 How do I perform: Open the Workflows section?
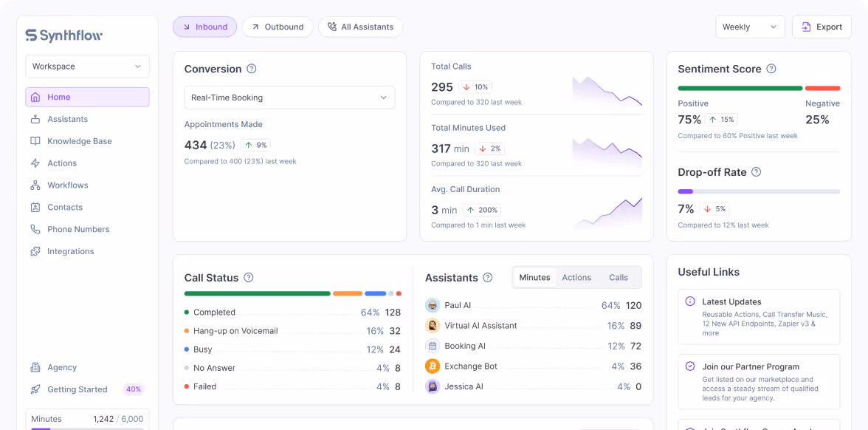(x=87, y=185)
